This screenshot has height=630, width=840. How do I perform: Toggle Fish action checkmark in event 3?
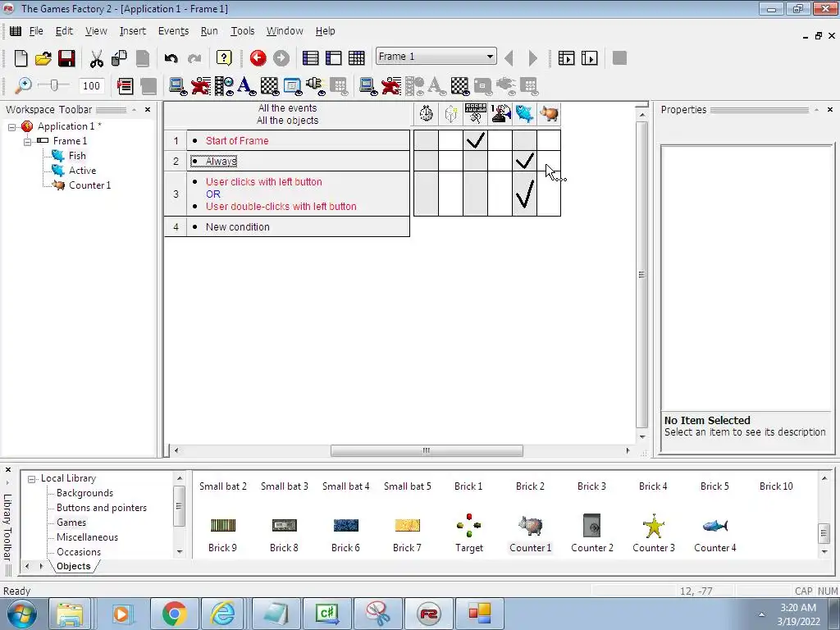524,194
